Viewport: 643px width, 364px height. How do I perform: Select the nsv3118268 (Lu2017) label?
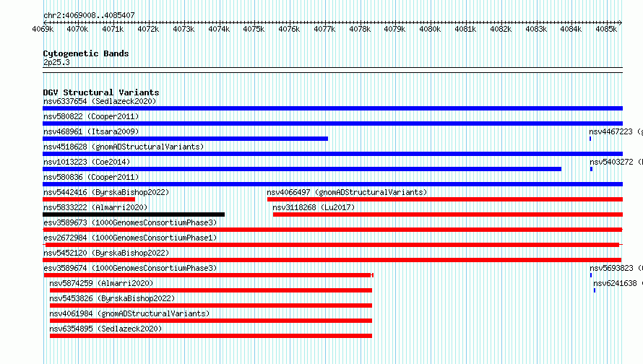pos(314,207)
